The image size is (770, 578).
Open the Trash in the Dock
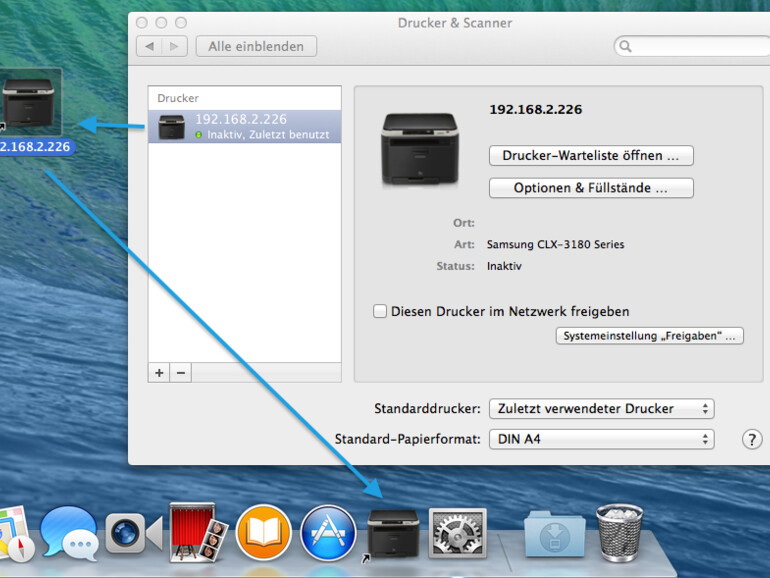coord(619,533)
